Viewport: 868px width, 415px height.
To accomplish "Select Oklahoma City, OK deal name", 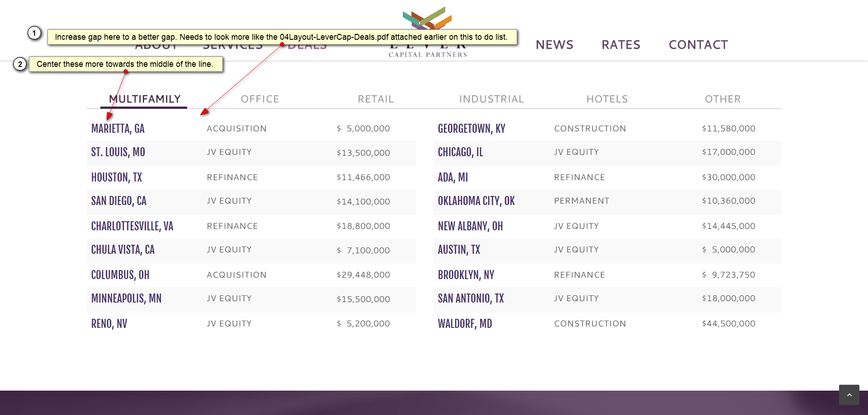I will click(x=476, y=201).
